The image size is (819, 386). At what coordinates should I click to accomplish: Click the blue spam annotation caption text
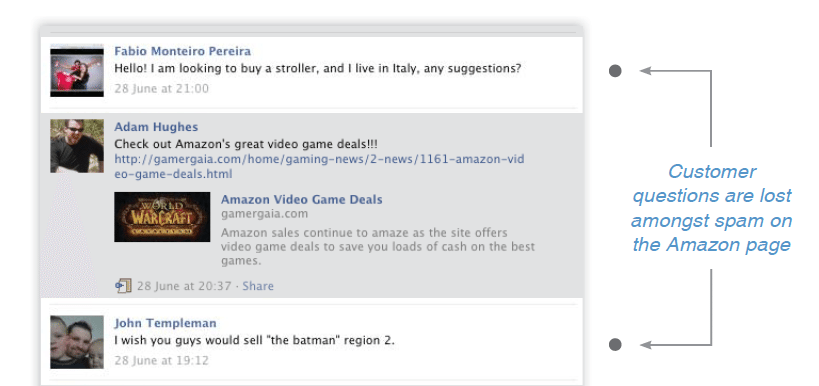(711, 208)
